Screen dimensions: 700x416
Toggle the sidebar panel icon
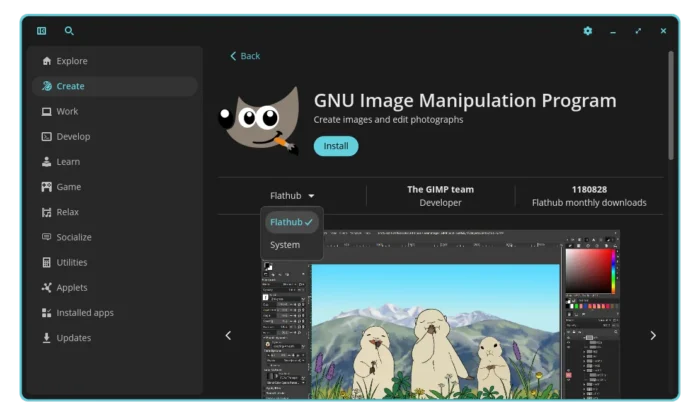[41, 31]
